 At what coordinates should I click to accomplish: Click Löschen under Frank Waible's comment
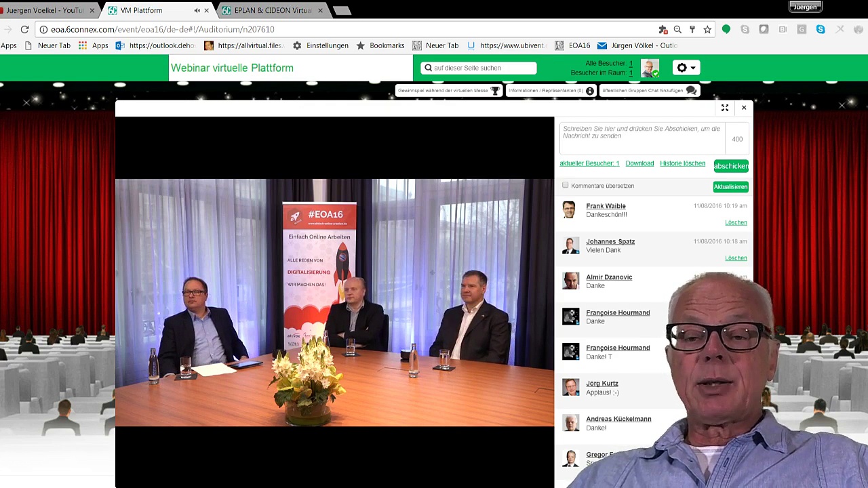pyautogui.click(x=736, y=222)
